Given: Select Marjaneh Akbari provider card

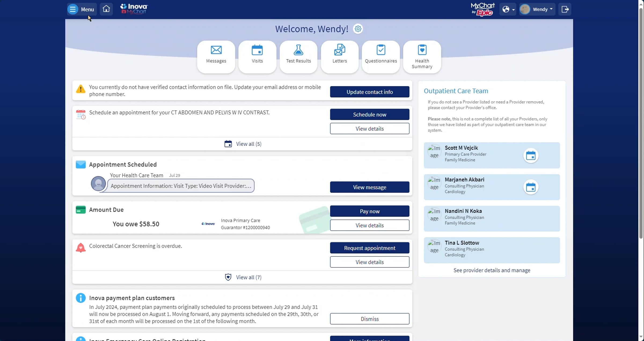Looking at the screenshot, I should 492,187.
